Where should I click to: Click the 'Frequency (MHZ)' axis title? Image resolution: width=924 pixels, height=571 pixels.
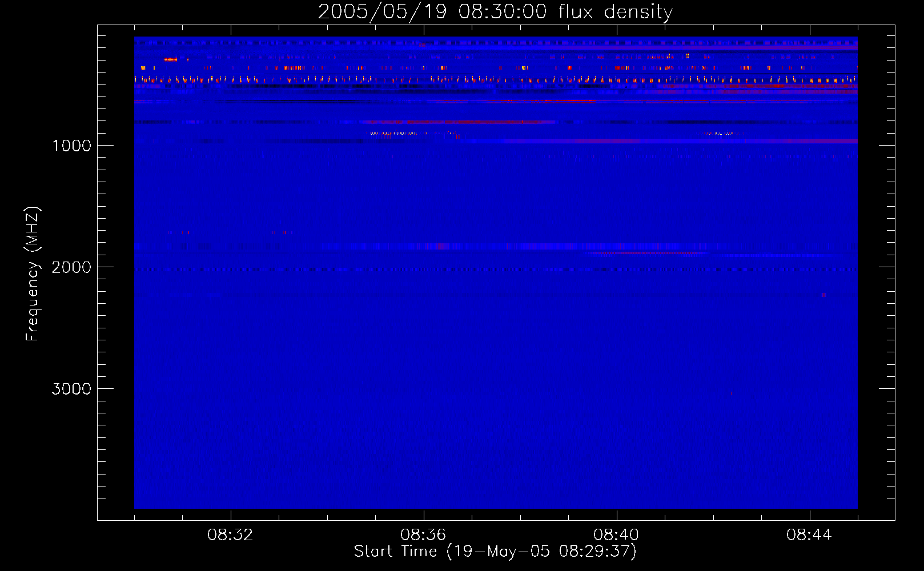[x=33, y=274]
